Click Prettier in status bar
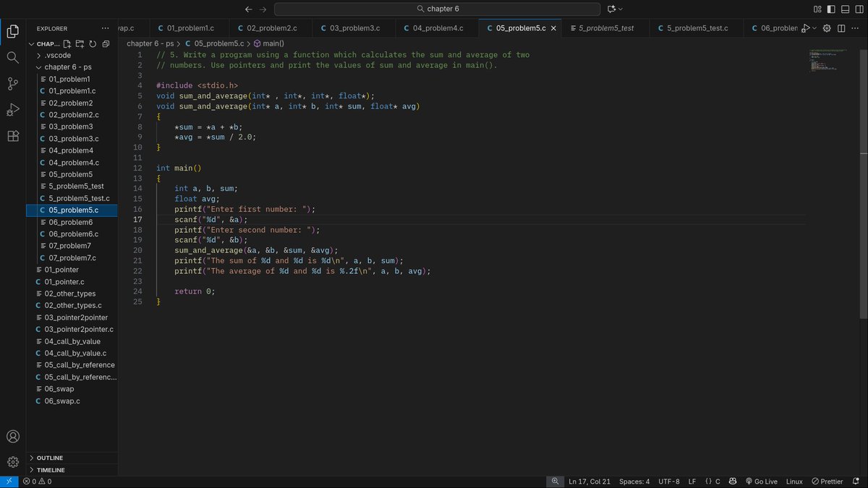 [827, 481]
